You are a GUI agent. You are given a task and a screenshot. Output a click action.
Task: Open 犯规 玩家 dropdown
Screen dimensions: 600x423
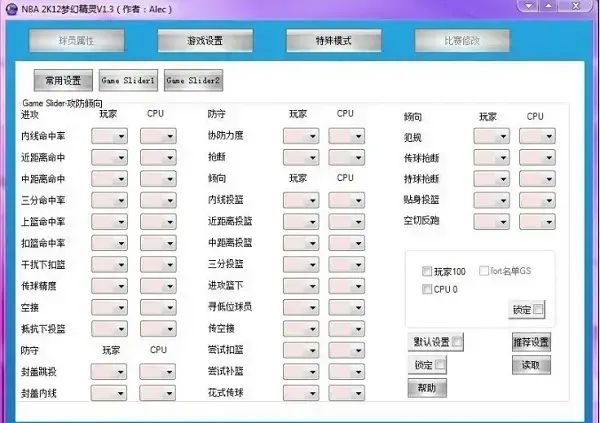(x=492, y=136)
